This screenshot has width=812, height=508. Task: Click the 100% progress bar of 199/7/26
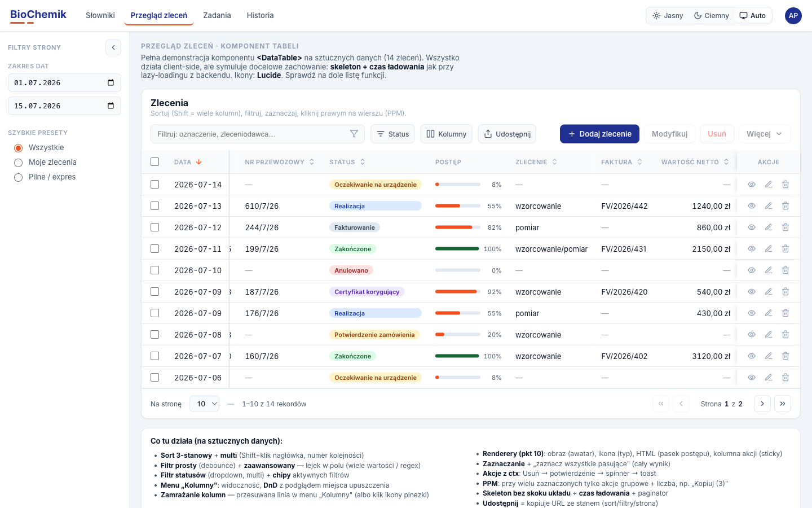457,249
